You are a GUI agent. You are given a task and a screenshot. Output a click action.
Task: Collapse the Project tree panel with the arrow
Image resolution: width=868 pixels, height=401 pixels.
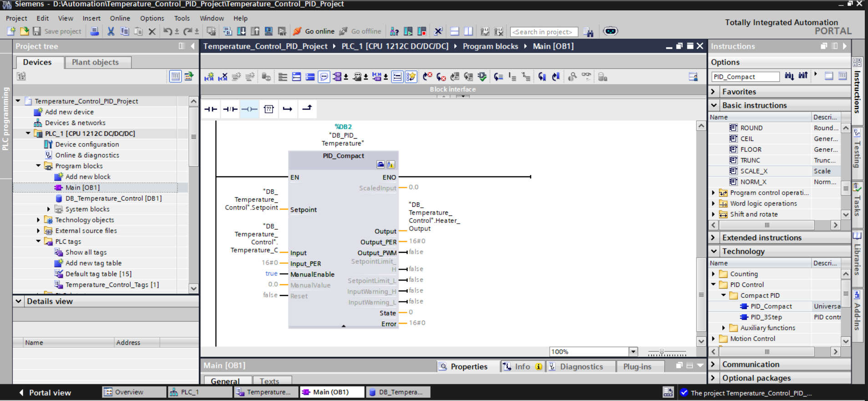click(x=193, y=46)
